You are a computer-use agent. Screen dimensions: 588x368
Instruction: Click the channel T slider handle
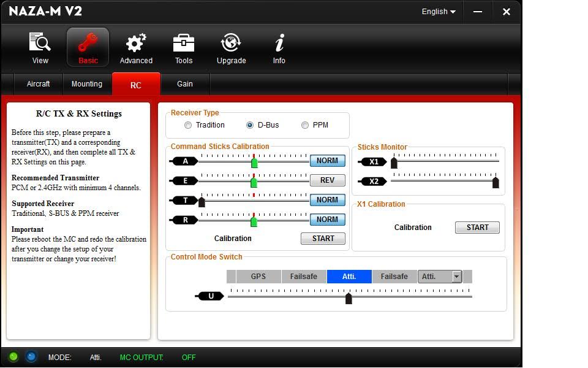click(202, 202)
